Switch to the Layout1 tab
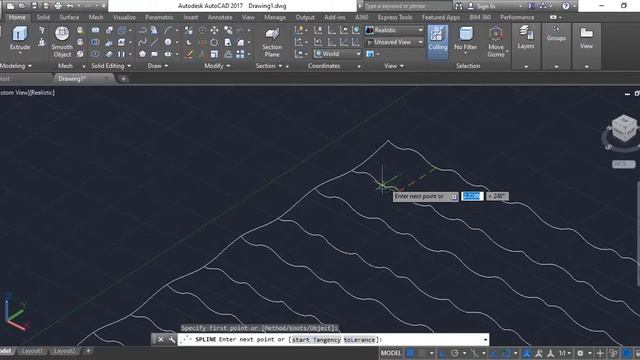 point(32,351)
